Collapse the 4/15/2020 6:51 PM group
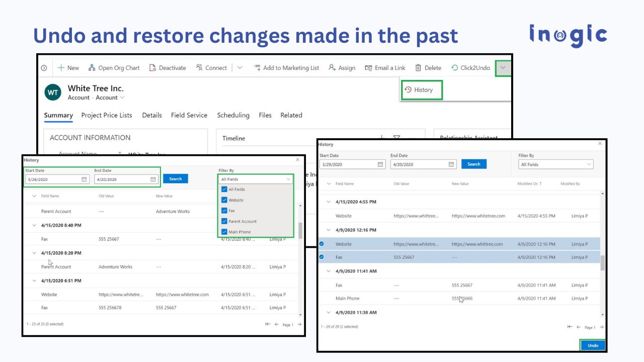This screenshot has width=644, height=362. click(35, 281)
